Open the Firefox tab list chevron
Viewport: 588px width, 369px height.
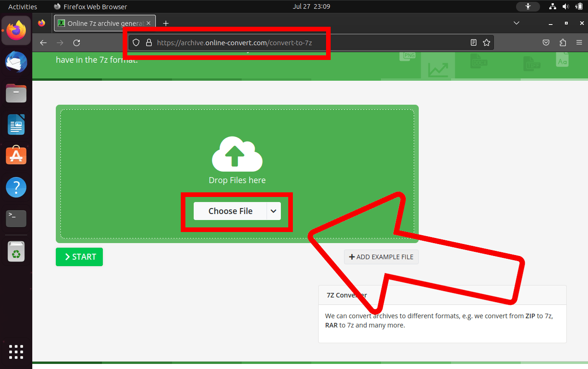click(x=517, y=23)
